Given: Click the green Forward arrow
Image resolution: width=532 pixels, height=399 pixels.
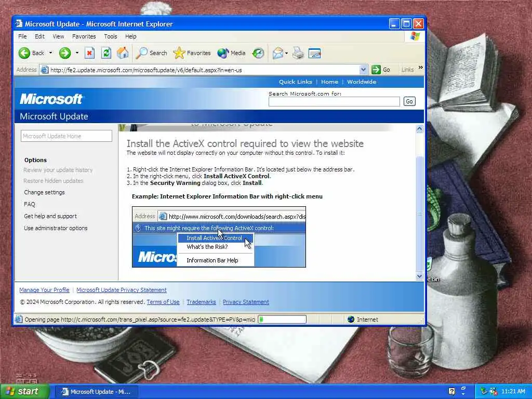Looking at the screenshot, I should pyautogui.click(x=65, y=53).
